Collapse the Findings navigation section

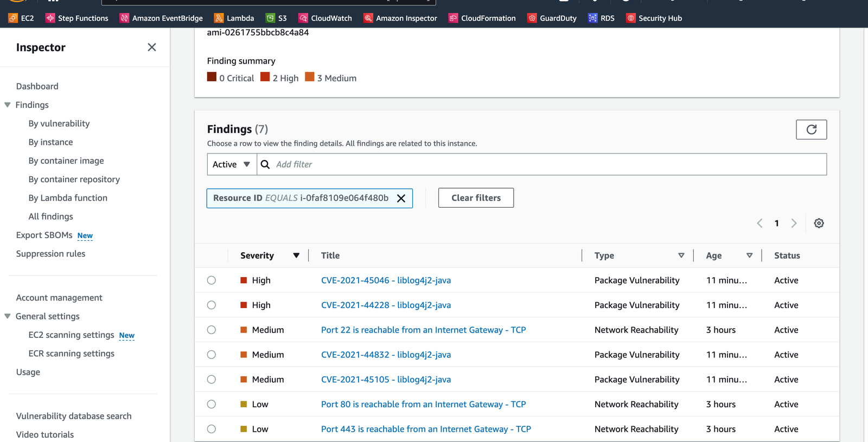pyautogui.click(x=8, y=105)
